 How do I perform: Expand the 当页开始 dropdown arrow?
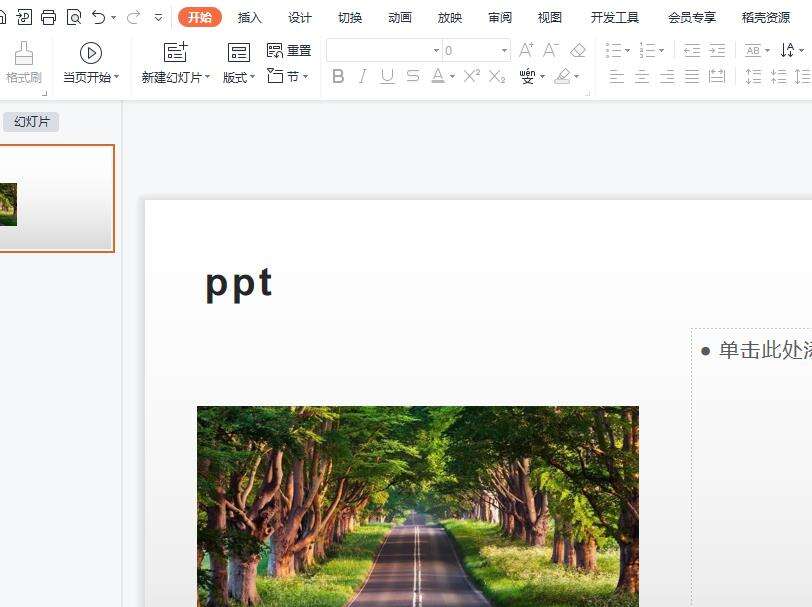tap(117, 77)
